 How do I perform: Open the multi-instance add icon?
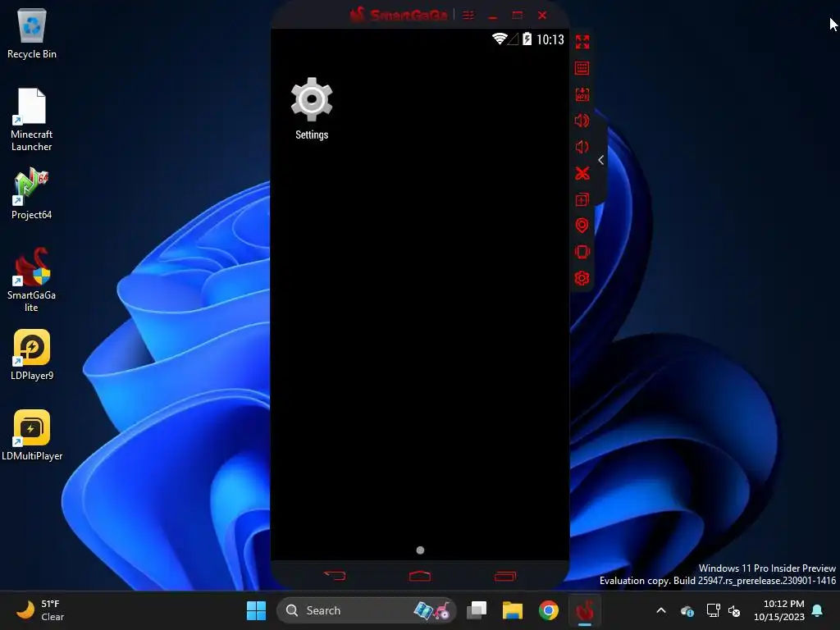click(582, 199)
